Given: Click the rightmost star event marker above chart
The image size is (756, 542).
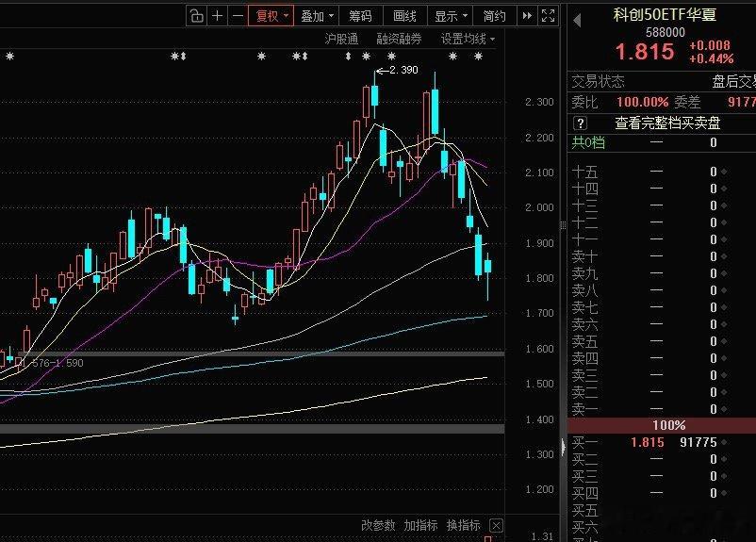Looking at the screenshot, I should (478, 57).
